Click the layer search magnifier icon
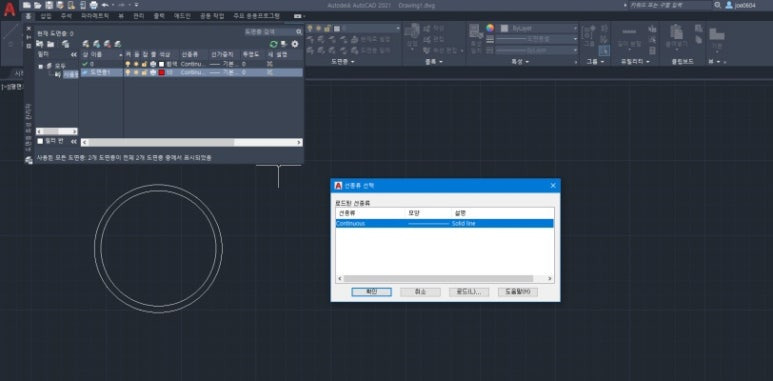The height and width of the screenshot is (381, 773). click(x=299, y=32)
